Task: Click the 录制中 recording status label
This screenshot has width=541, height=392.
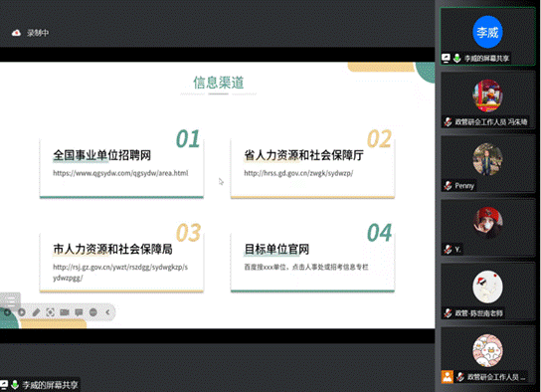Action: (38, 33)
